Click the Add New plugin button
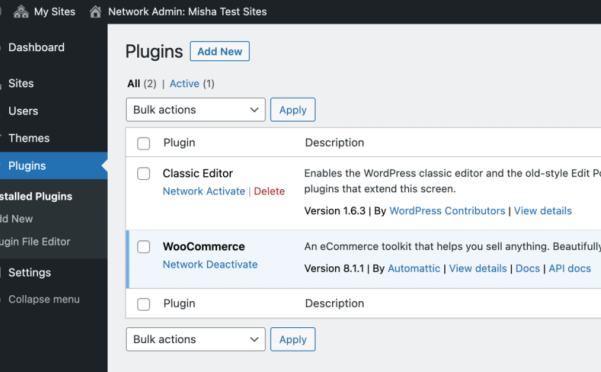The image size is (601, 372). [x=220, y=51]
